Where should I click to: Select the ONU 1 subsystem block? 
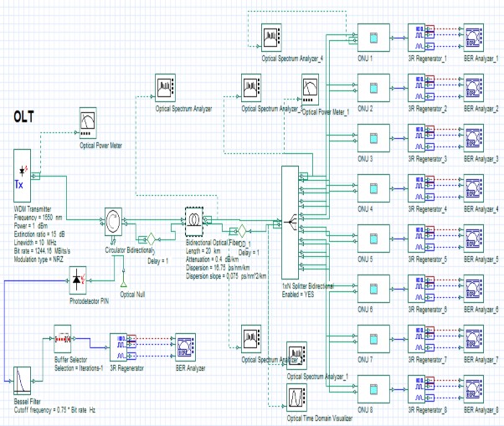coord(371,37)
